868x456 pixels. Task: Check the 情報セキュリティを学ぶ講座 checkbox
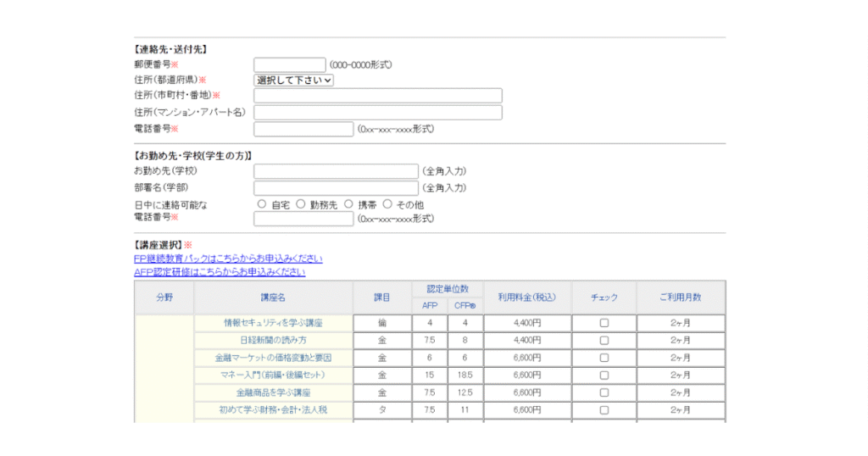click(x=604, y=323)
